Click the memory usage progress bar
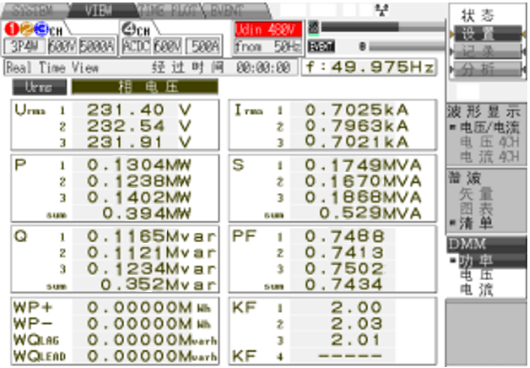This screenshot has width=530, height=368. pyautogui.click(x=383, y=27)
